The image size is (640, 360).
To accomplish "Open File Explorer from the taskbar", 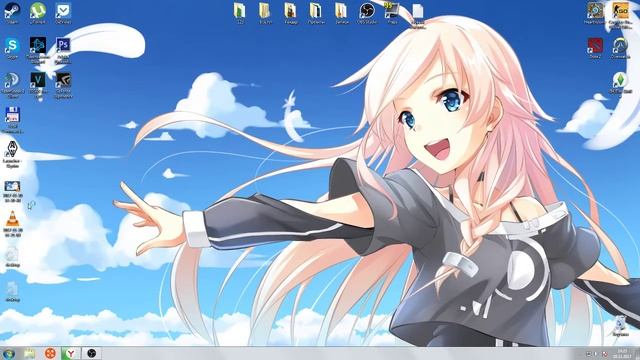I will point(29,353).
